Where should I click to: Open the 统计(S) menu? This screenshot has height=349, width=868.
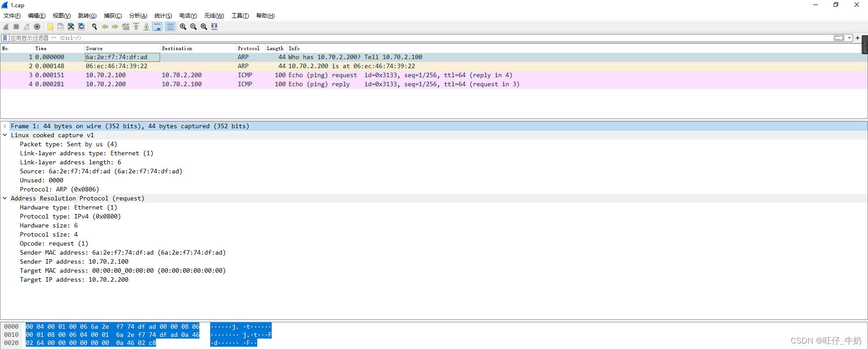pos(163,16)
